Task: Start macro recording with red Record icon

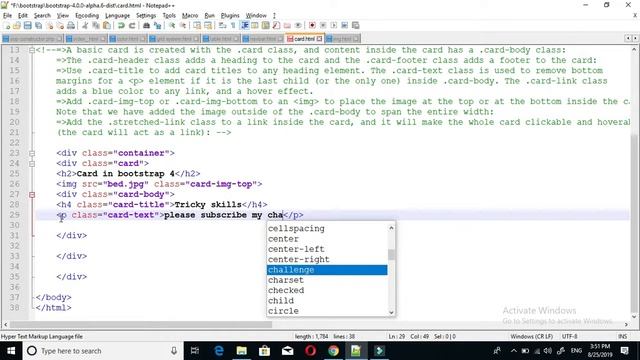Action: pos(312,26)
